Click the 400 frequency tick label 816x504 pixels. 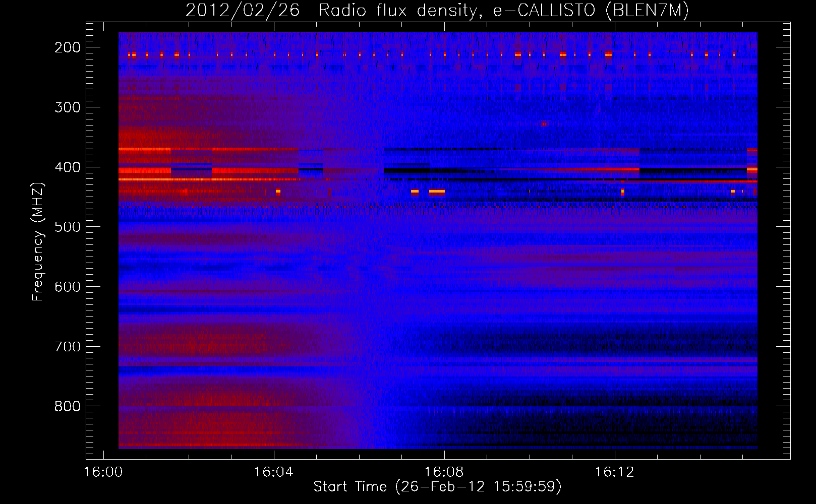click(67, 167)
